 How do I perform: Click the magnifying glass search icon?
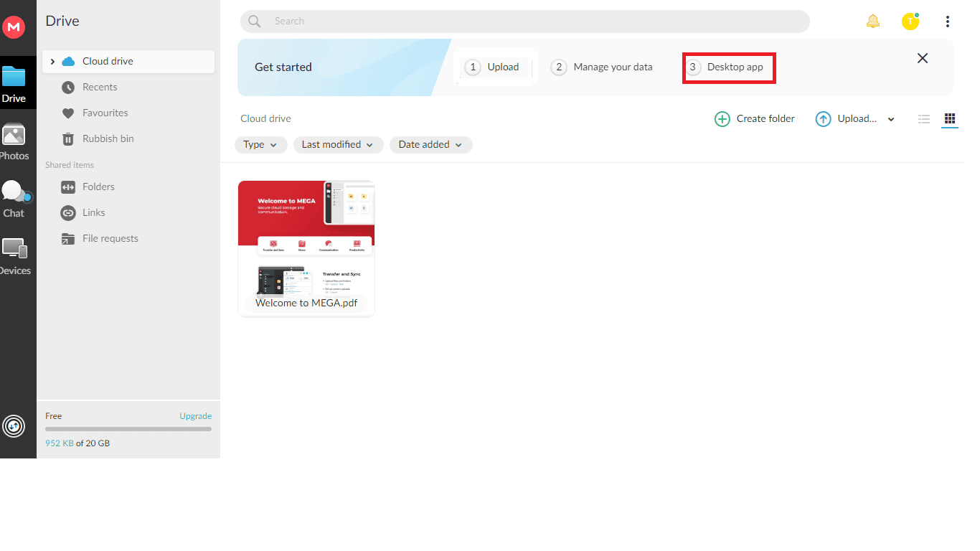255,22
